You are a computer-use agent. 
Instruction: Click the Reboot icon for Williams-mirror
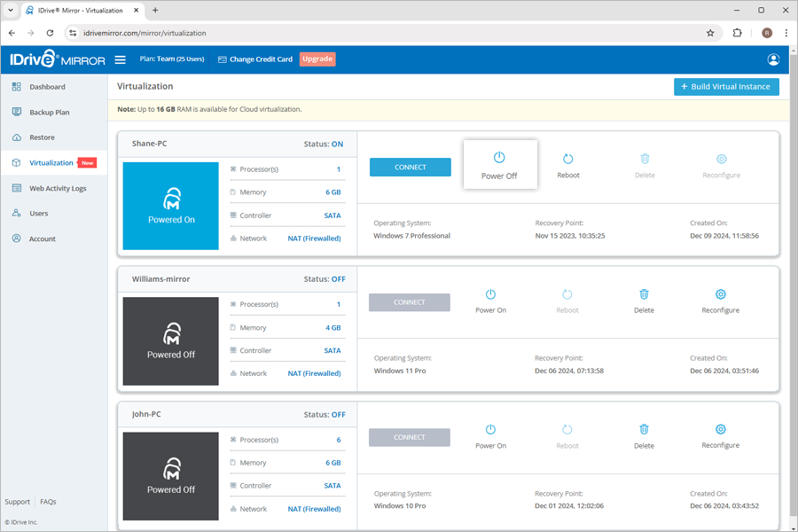(x=567, y=301)
